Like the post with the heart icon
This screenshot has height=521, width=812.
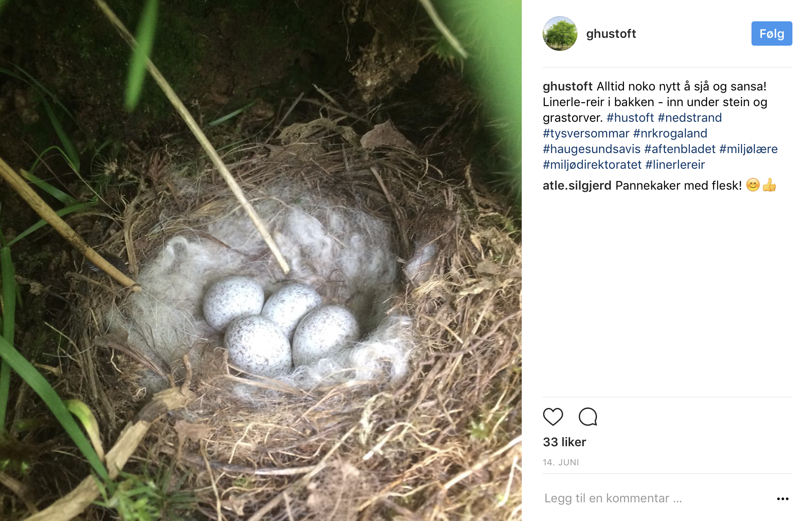point(553,417)
